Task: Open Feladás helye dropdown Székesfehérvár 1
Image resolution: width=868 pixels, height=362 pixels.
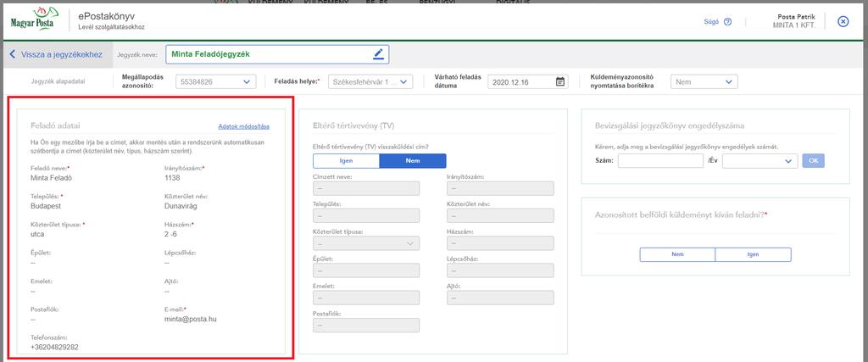Action: [370, 82]
